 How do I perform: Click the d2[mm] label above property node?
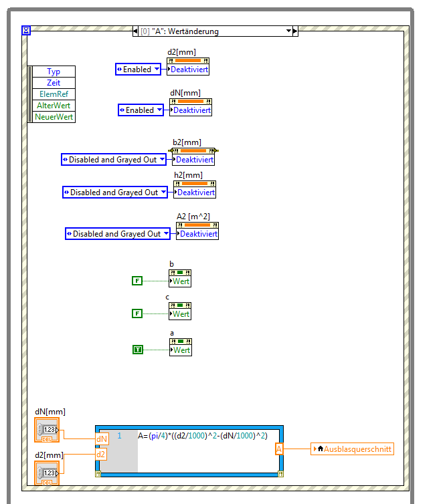pos(181,52)
